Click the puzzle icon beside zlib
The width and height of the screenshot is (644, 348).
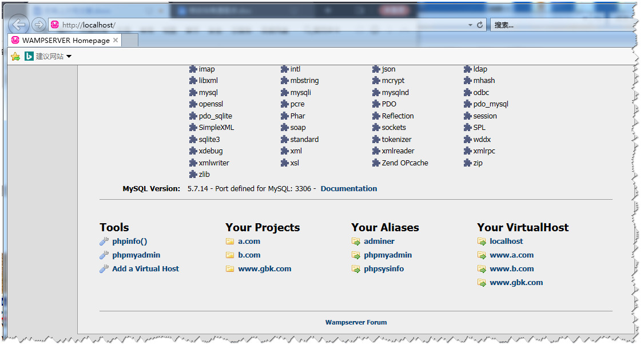(x=193, y=175)
